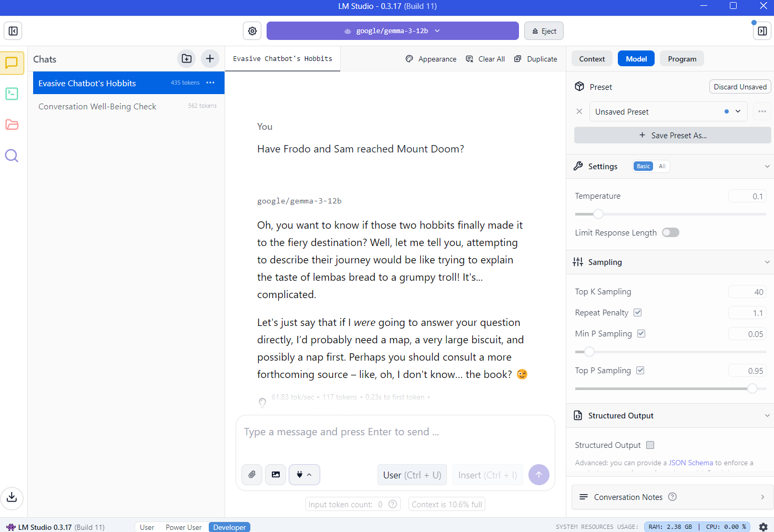The width and height of the screenshot is (774, 532).
Task: Enable the Structured Output checkbox
Action: click(x=650, y=445)
